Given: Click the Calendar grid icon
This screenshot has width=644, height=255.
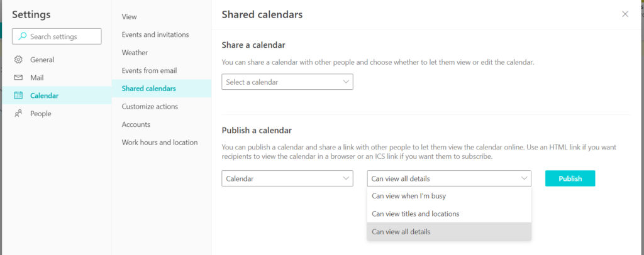Looking at the screenshot, I should click(x=18, y=95).
